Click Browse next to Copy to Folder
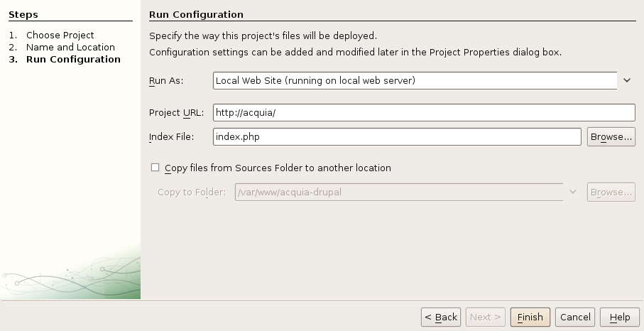 click(x=611, y=192)
